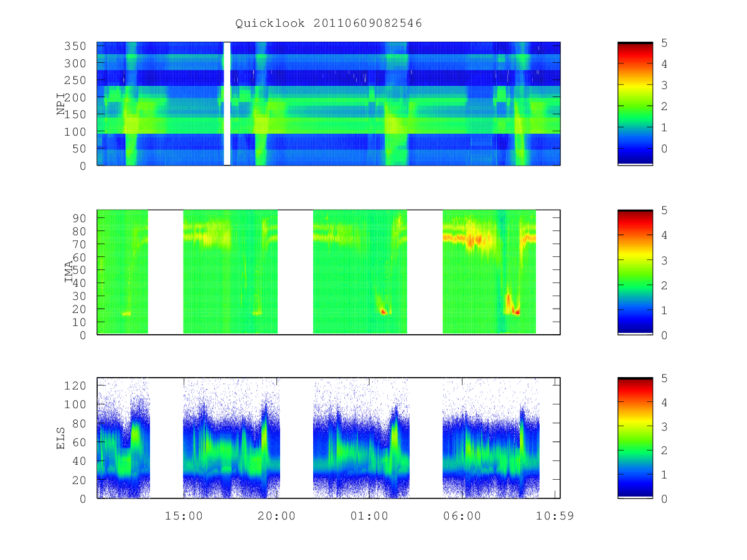
Task: Click the 2 label on ELS colorbar
Action: click(664, 451)
